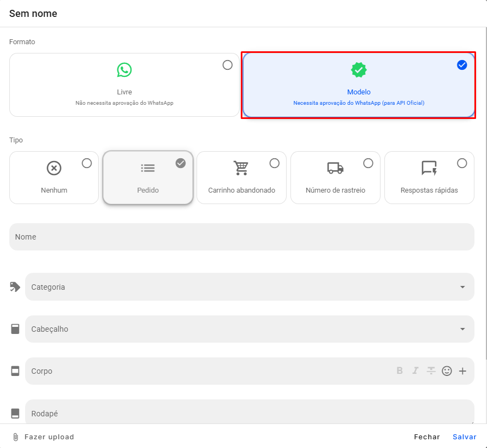Click the plus icon in Corpo field
This screenshot has height=448, width=487.
tap(462, 371)
